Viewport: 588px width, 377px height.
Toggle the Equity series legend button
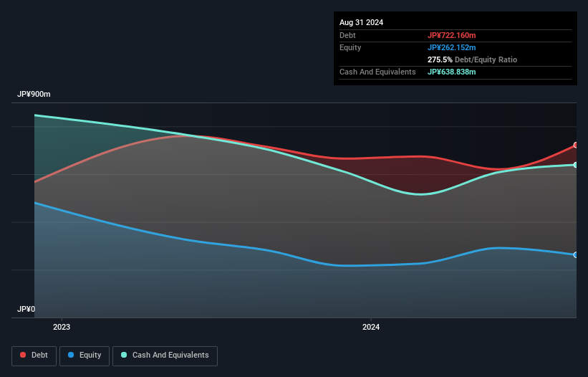click(85, 355)
